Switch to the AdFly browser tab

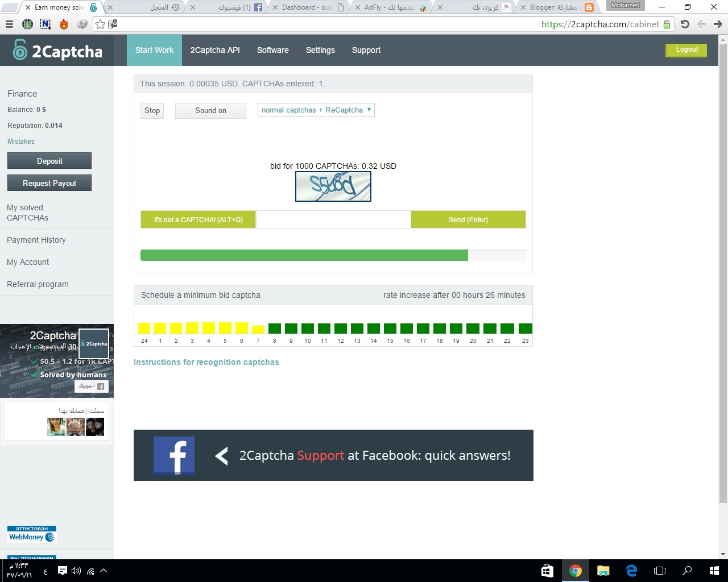[x=390, y=7]
